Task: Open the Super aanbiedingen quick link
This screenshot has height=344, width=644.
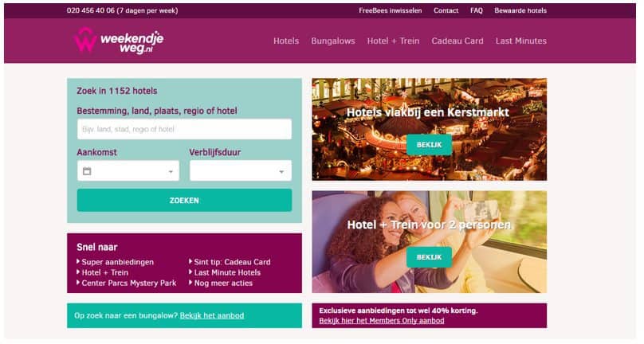Action: [x=117, y=262]
